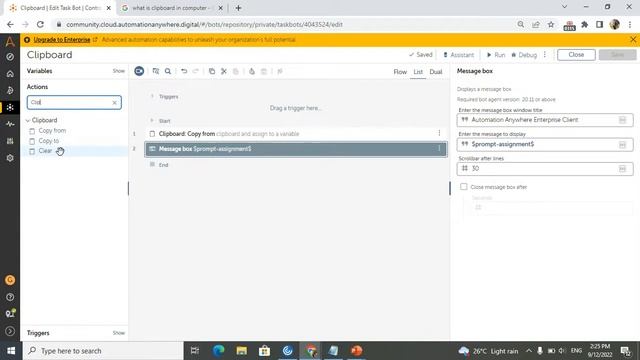The width and height of the screenshot is (640, 360).
Task: Reload the page in browser
Action: pos(40,24)
